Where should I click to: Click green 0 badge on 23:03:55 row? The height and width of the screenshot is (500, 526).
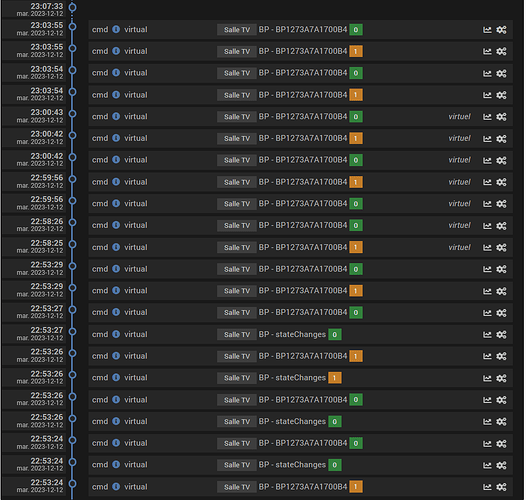click(356, 30)
